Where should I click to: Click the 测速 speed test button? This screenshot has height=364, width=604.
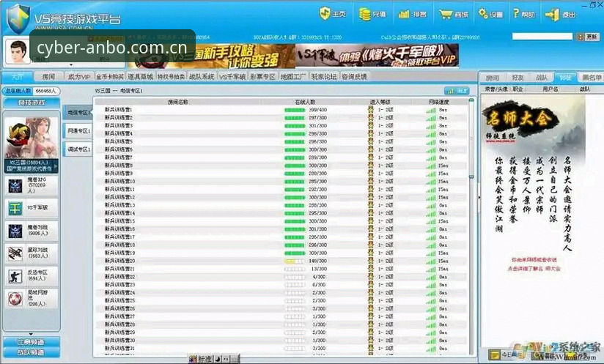(x=457, y=91)
